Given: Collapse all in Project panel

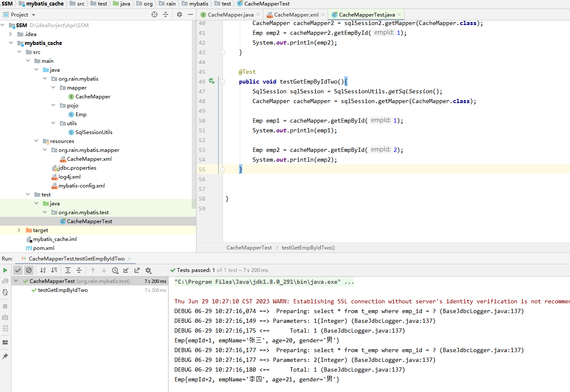Looking at the screenshot, I should tap(166, 14).
